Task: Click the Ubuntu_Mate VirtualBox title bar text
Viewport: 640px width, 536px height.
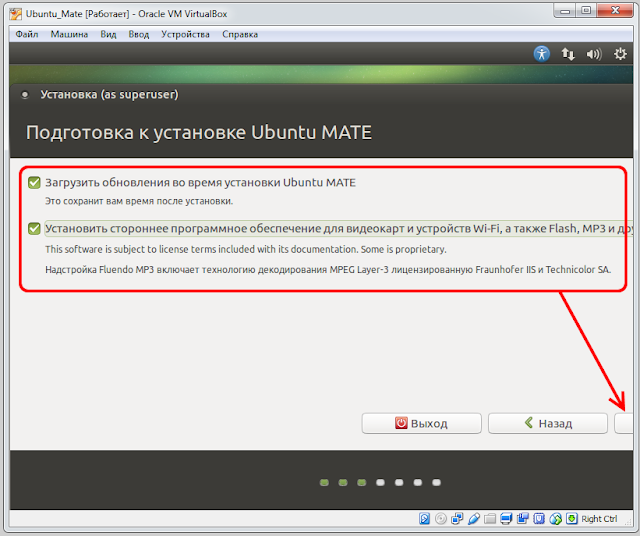Action: (x=127, y=14)
